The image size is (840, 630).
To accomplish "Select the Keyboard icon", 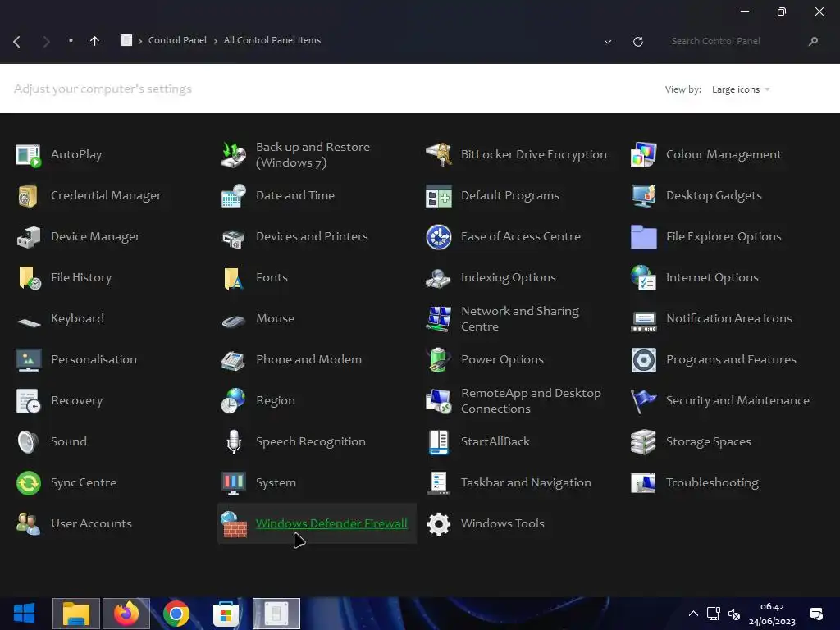I will click(x=29, y=322).
